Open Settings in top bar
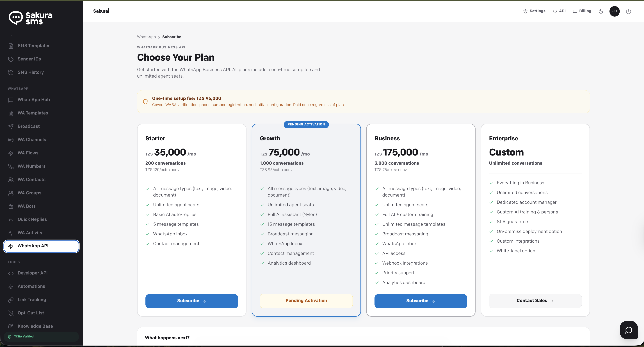Viewport: 644px width, 347px height. (x=534, y=11)
